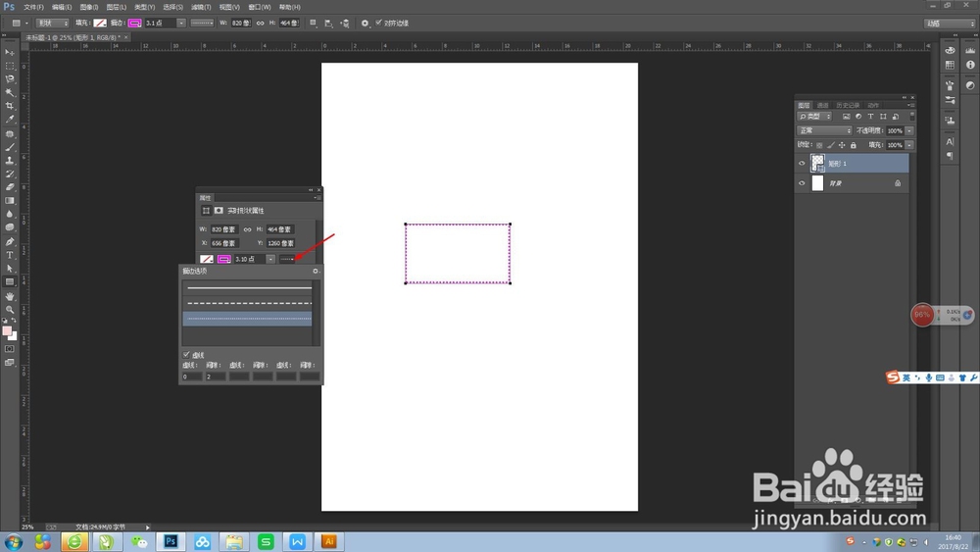Image resolution: width=980 pixels, height=552 pixels.
Task: Toggle link between W and H in options bar
Action: 260,24
